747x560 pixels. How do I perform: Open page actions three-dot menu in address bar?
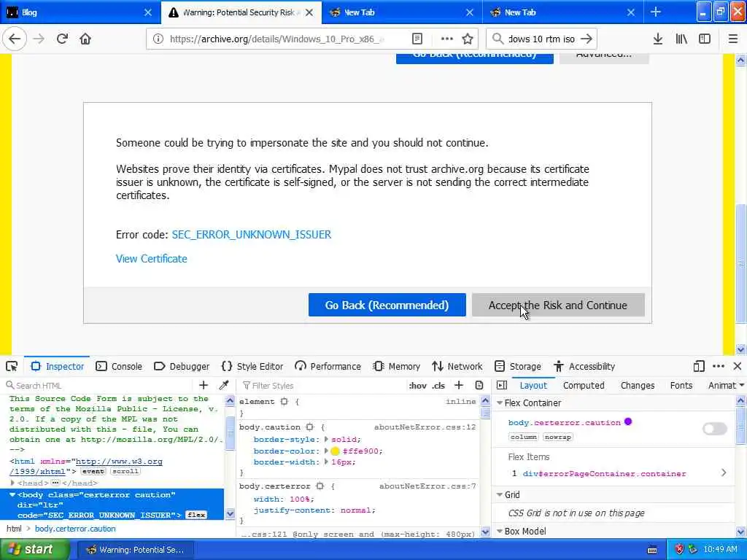[x=447, y=39]
